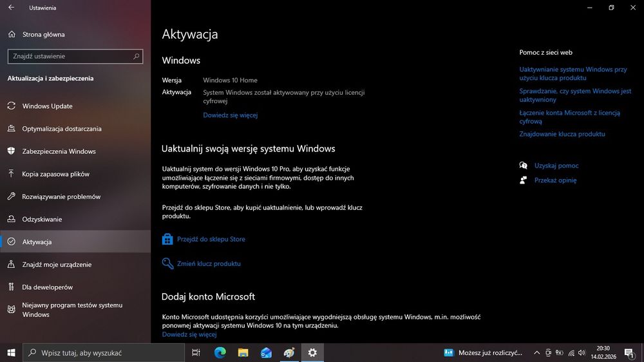Click the Windows 10 Home version text

click(230, 80)
